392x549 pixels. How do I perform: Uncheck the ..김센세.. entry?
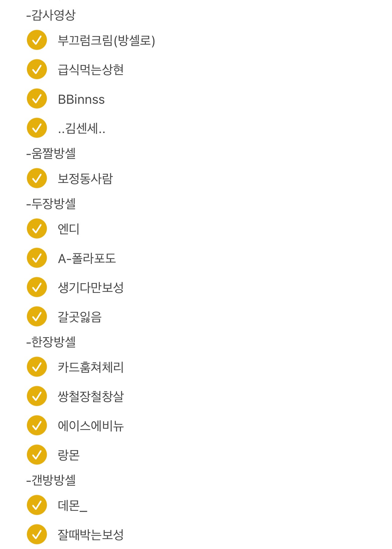point(37,128)
